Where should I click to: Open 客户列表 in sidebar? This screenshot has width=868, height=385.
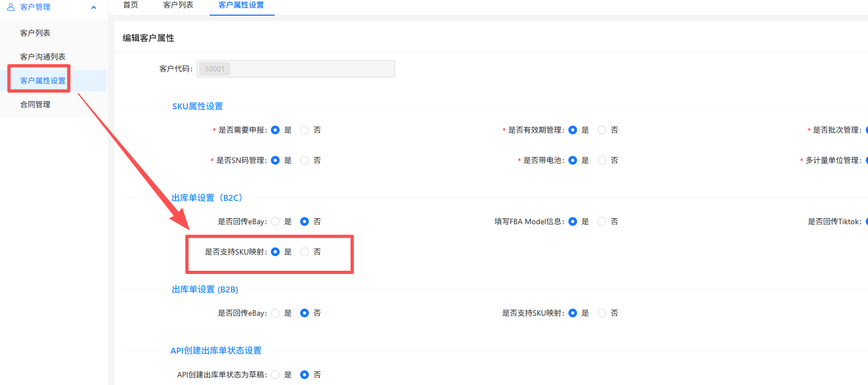point(35,33)
